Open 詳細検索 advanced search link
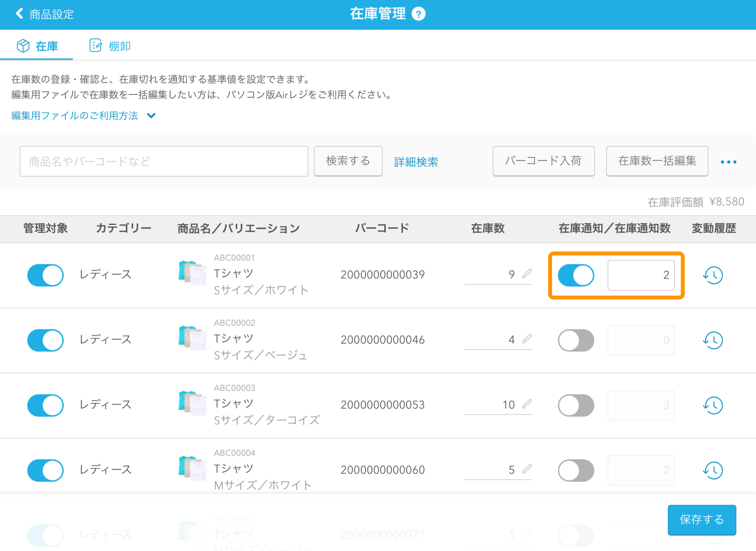The image size is (756, 551). point(416,162)
